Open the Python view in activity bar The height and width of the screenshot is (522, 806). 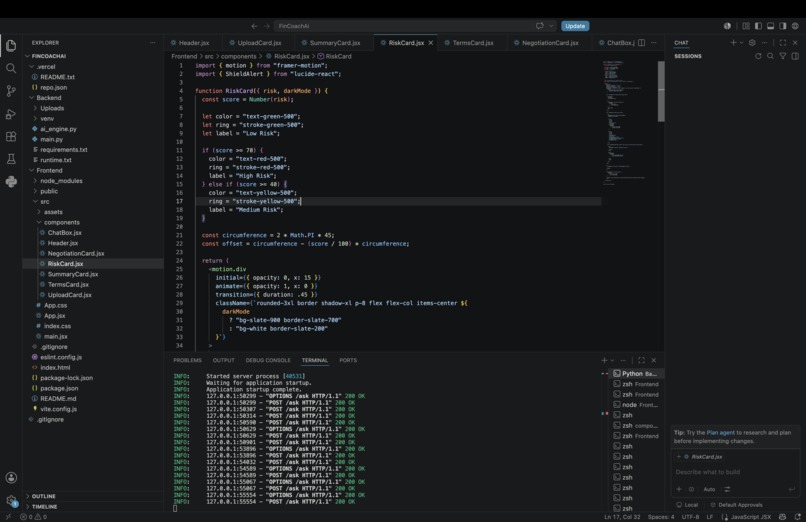click(x=11, y=181)
